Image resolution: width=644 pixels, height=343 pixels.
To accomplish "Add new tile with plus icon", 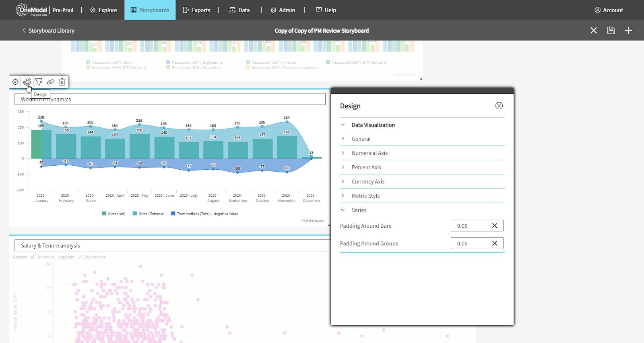I will (x=628, y=31).
